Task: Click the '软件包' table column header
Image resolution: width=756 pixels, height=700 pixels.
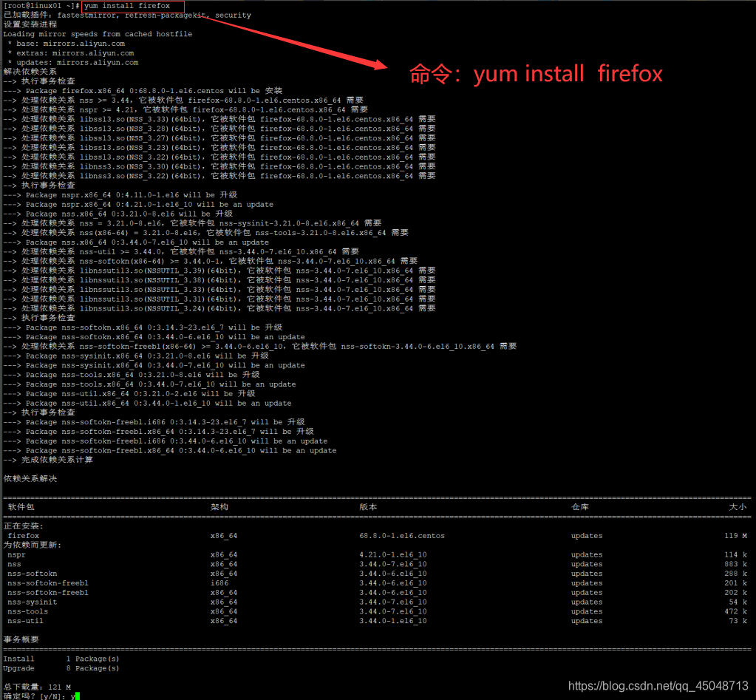Action: tap(21, 506)
